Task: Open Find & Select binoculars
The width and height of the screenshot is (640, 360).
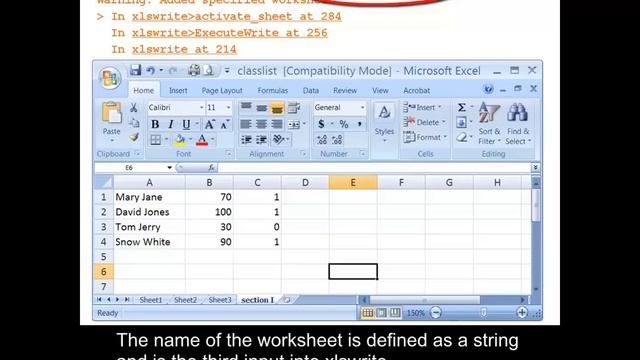Action: (x=518, y=123)
